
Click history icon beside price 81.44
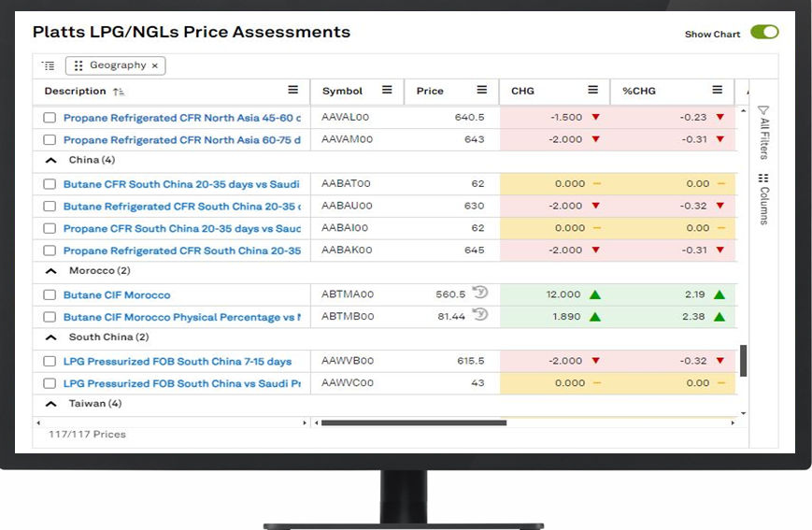[480, 314]
